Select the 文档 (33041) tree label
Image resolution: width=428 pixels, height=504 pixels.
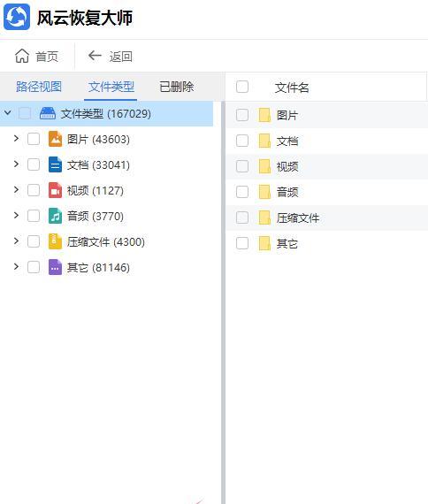(x=98, y=165)
